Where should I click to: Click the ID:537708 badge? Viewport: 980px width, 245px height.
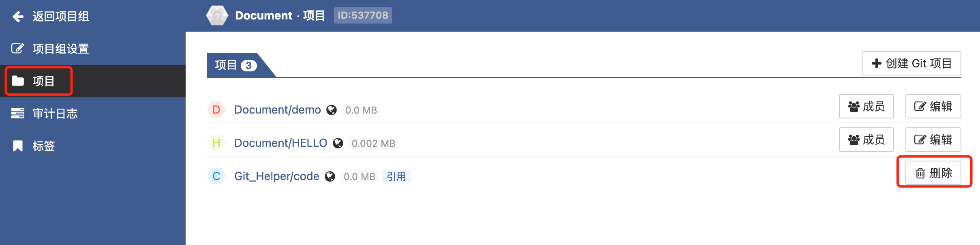(363, 15)
